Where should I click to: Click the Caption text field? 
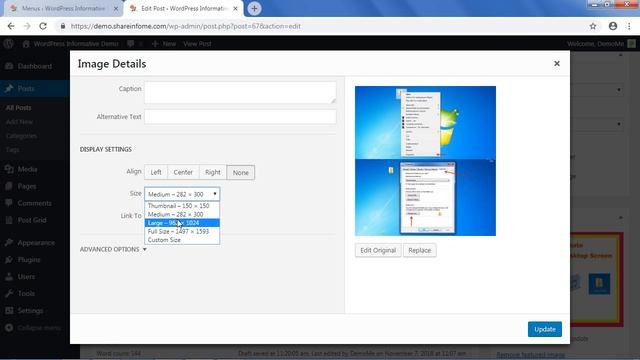click(240, 92)
